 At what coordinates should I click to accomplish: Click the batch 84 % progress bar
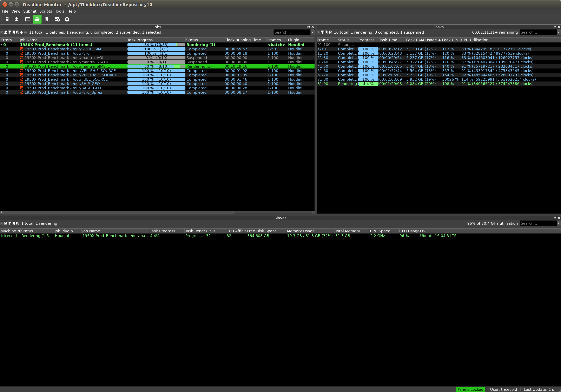pyautogui.click(x=156, y=45)
